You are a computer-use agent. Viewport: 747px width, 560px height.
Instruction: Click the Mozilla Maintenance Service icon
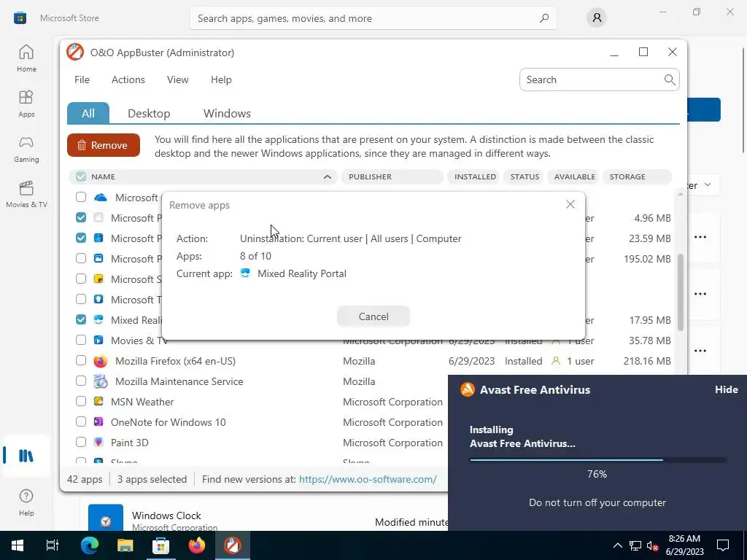(x=100, y=381)
